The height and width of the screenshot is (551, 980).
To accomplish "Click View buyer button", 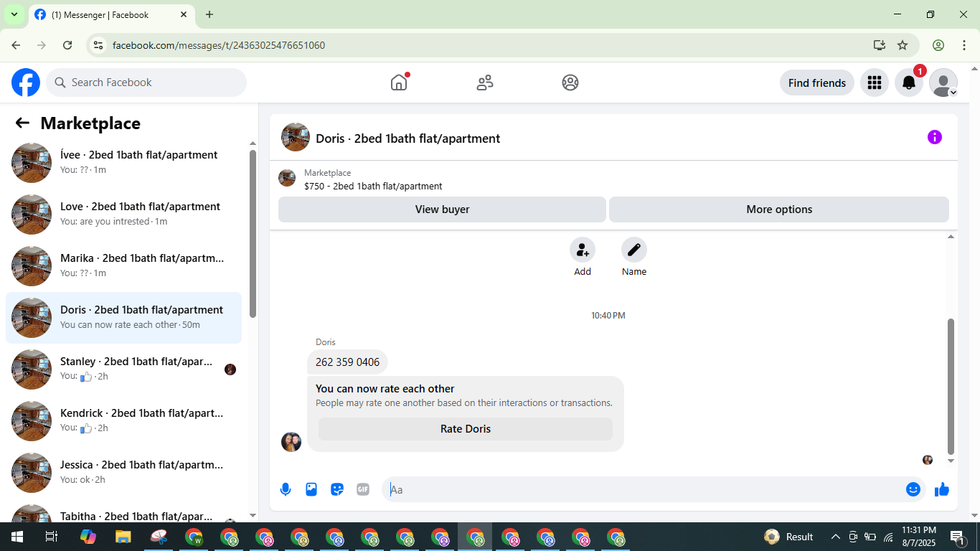I will [x=442, y=209].
